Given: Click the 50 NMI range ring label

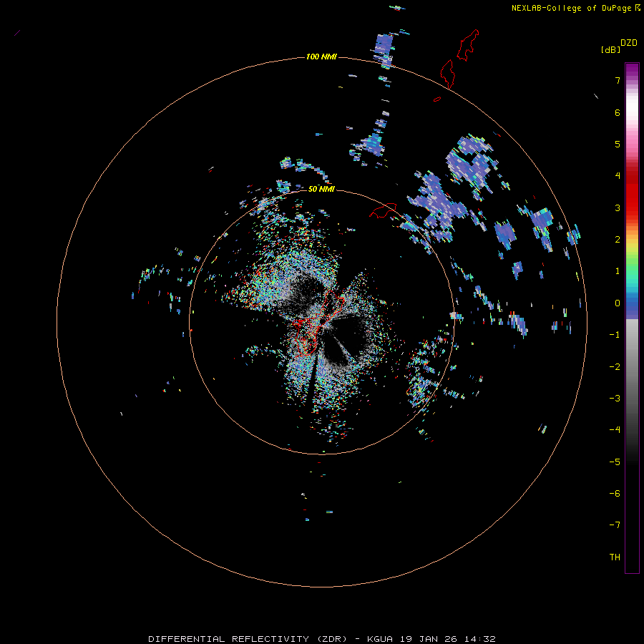Looking at the screenshot, I should coord(321,189).
